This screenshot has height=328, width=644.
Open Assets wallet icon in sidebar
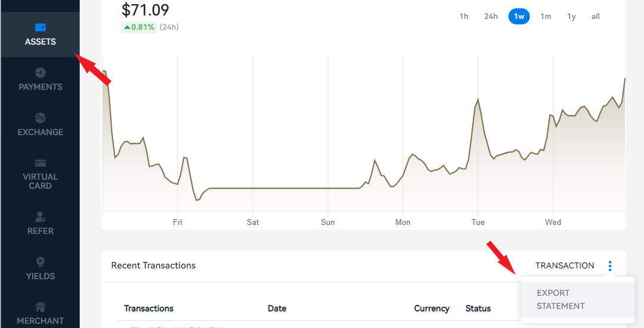pyautogui.click(x=40, y=27)
